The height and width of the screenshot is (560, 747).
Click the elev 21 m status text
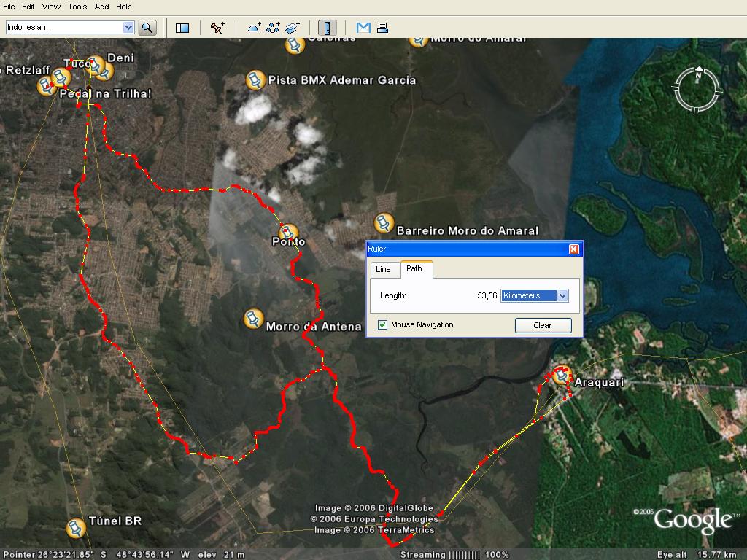[221, 555]
